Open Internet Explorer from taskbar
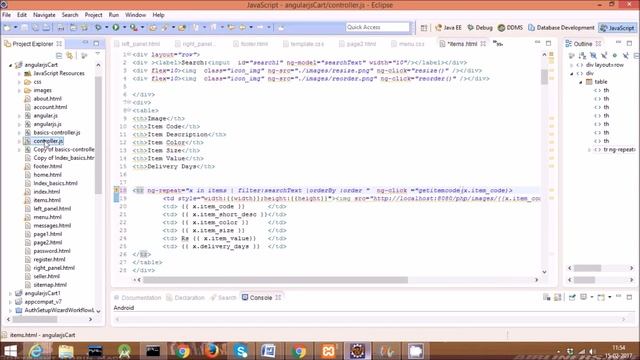640x360 pixels. 37,351
